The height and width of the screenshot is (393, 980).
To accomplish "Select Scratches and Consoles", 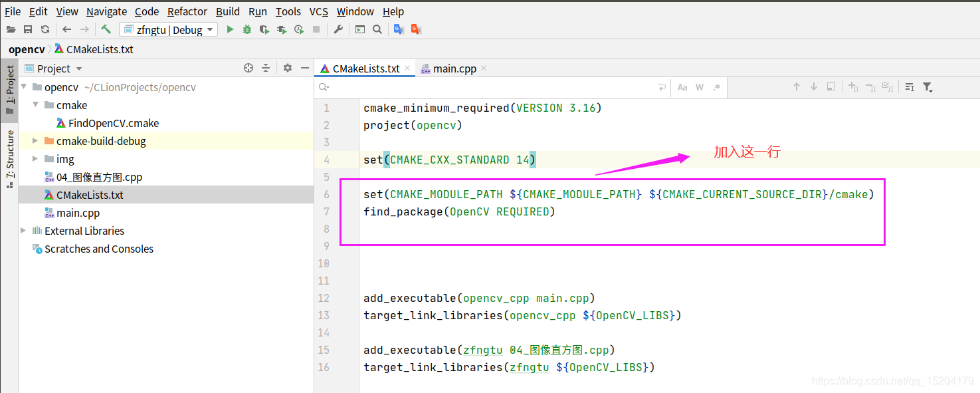I will (99, 249).
